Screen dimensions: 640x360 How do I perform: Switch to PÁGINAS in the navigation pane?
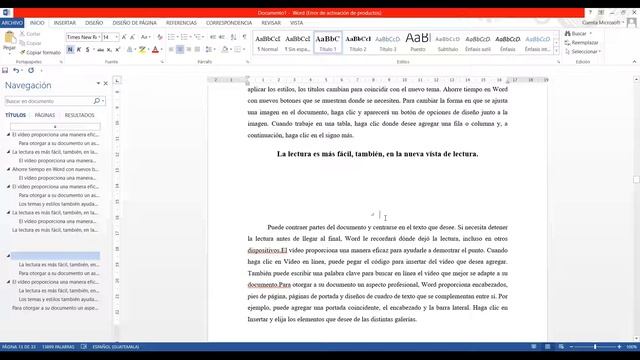pos(44,115)
